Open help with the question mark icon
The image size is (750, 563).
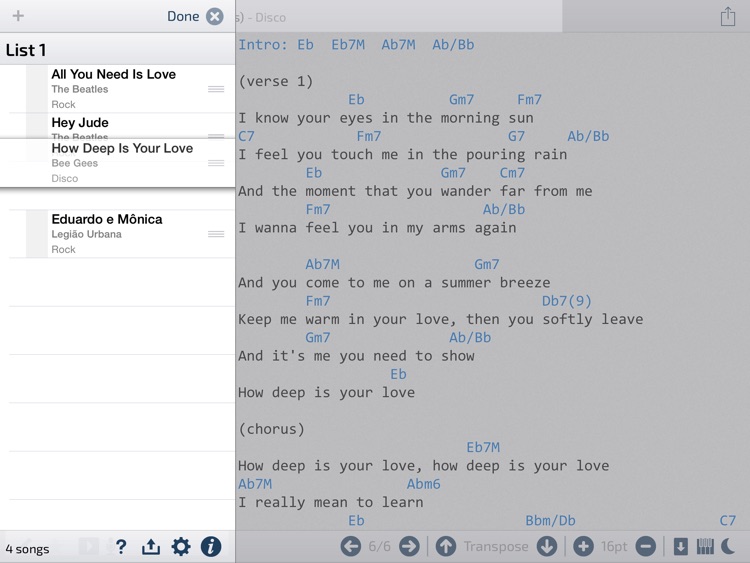pos(121,546)
